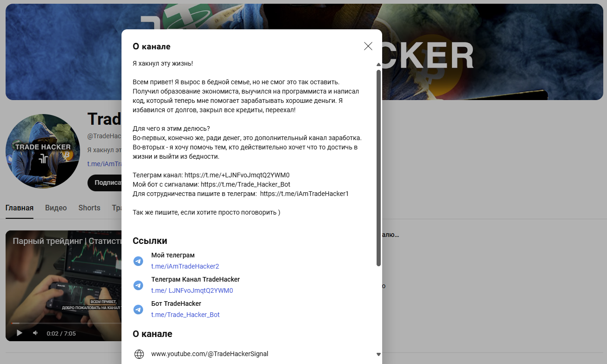Close the 'О канале' dialog

click(x=368, y=46)
